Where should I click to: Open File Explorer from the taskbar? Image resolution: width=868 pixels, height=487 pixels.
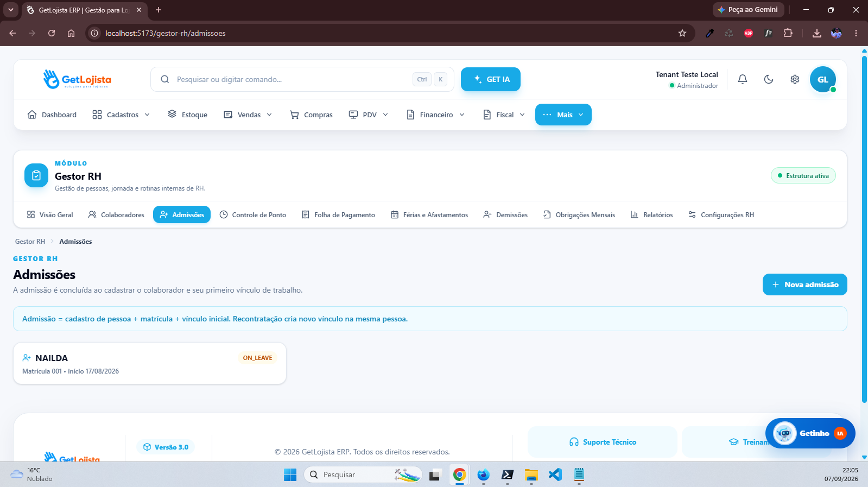point(531,475)
